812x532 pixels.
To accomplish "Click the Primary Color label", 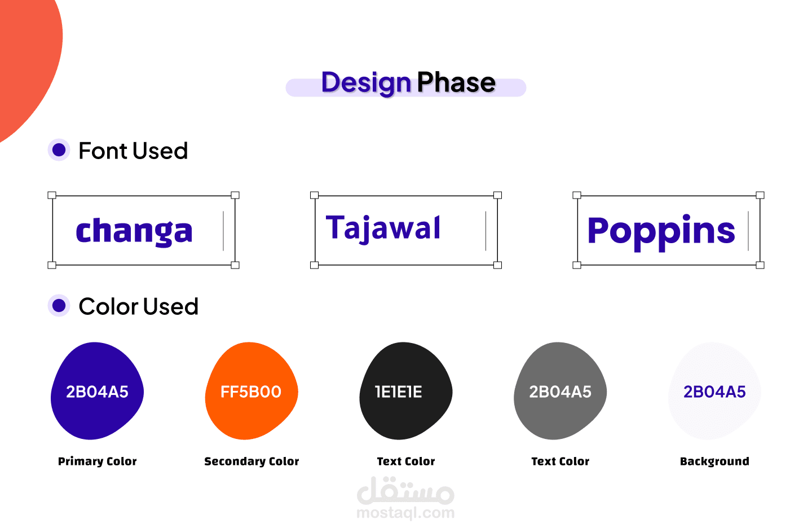I will click(98, 461).
